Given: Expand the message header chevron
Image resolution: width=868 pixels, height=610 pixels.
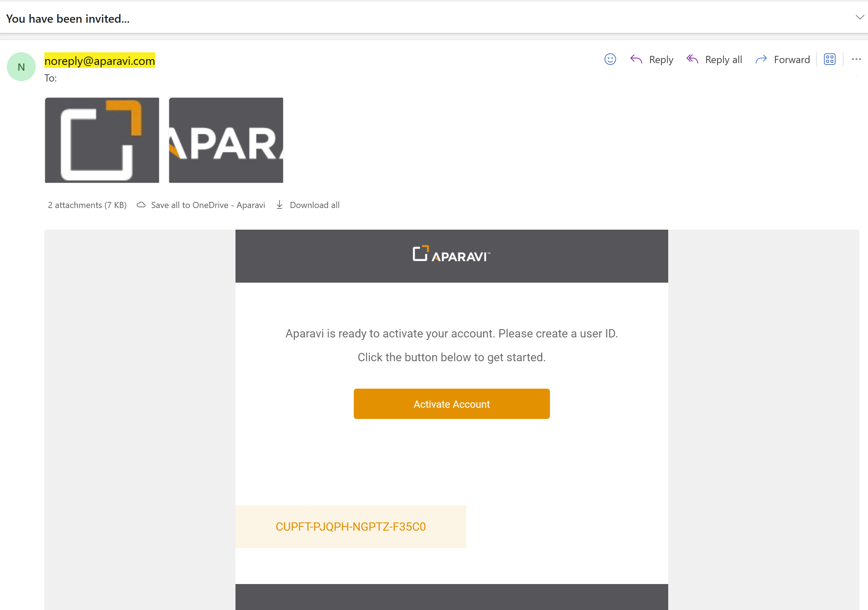Looking at the screenshot, I should click(859, 17).
